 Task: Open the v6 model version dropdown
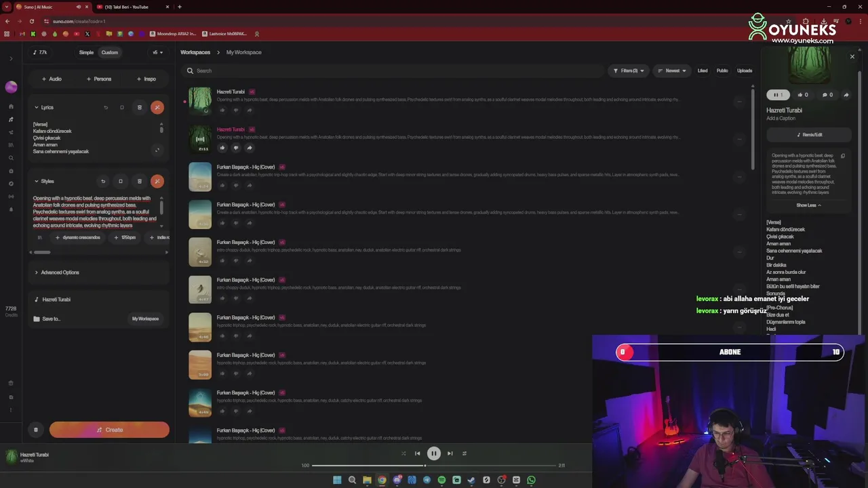(x=157, y=52)
